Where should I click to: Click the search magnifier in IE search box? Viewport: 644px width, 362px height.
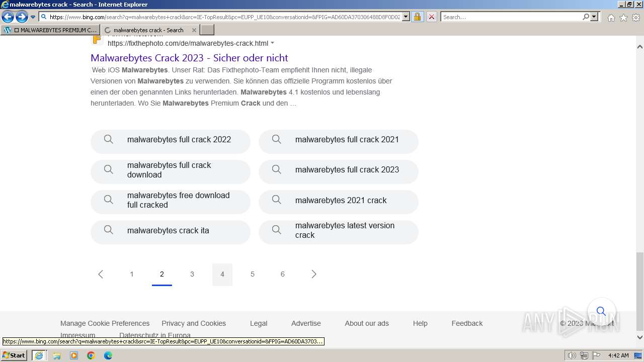pos(586,17)
